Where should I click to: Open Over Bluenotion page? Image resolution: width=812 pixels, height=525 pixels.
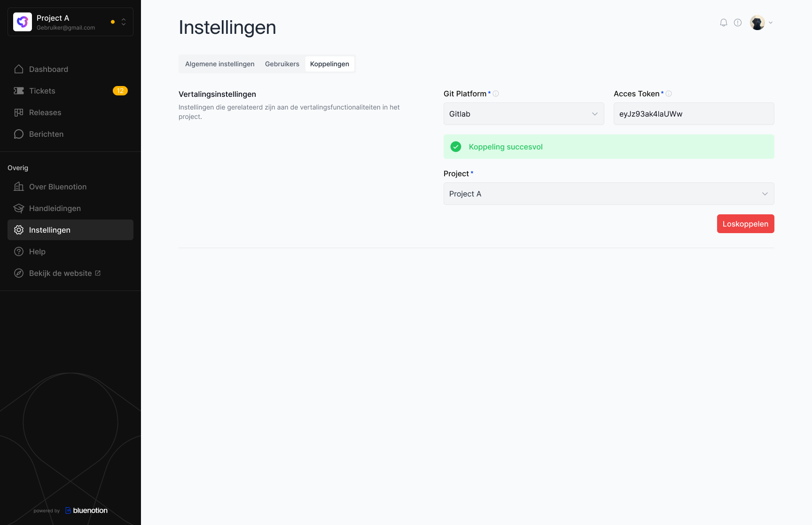[58, 187]
